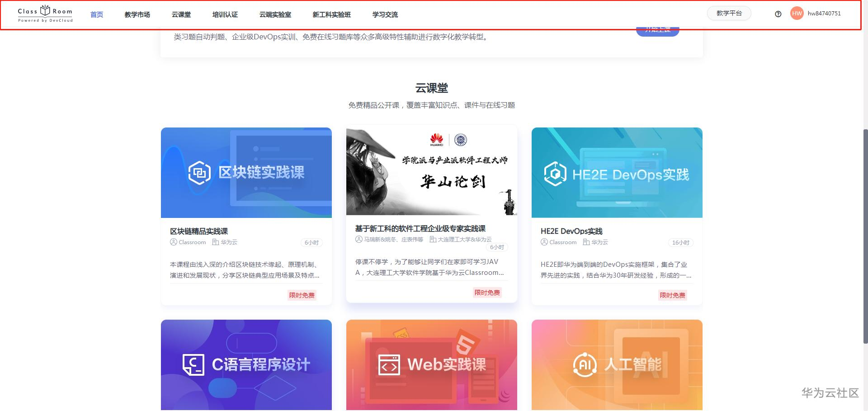
Task: Click the author icon beside Classroom in HE2E DevOps实践
Action: pyautogui.click(x=544, y=242)
